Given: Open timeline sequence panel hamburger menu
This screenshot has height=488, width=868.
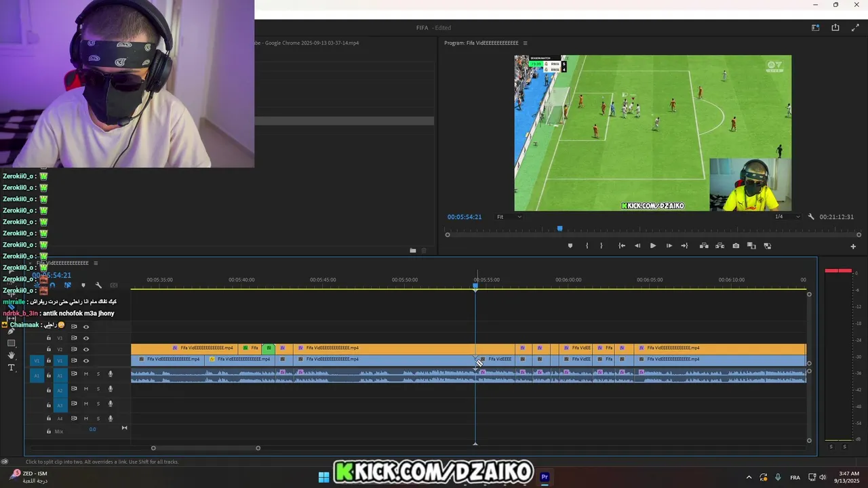Looking at the screenshot, I should tap(96, 263).
